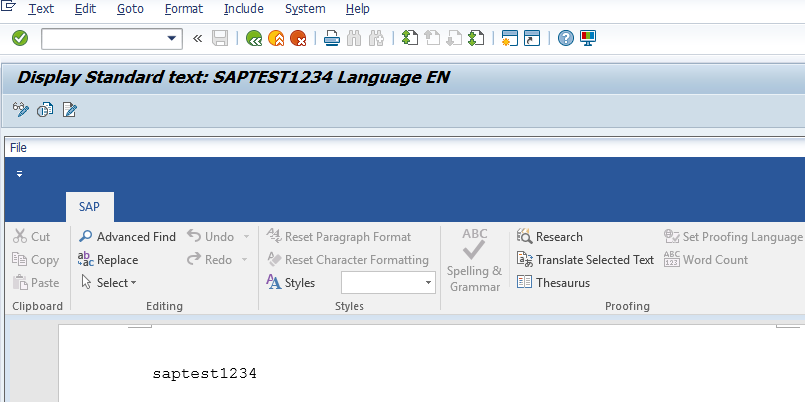Click the Paste command
The width and height of the screenshot is (805, 402).
click(35, 283)
